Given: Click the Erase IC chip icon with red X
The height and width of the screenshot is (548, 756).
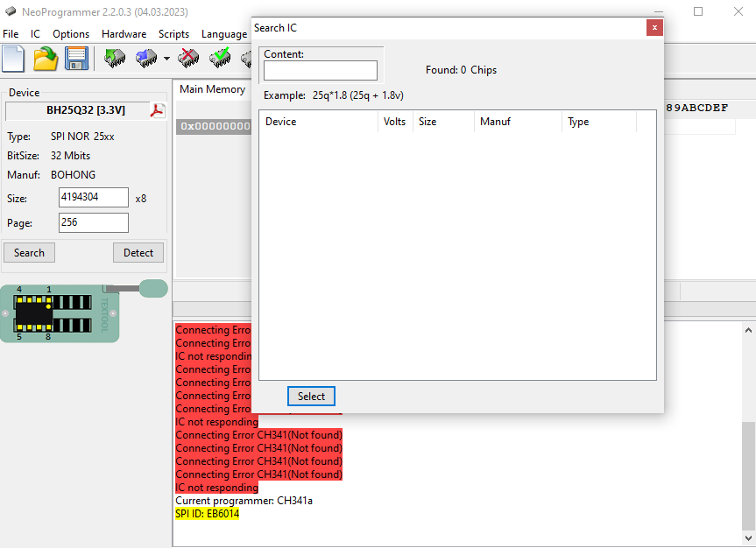Looking at the screenshot, I should tap(188, 58).
